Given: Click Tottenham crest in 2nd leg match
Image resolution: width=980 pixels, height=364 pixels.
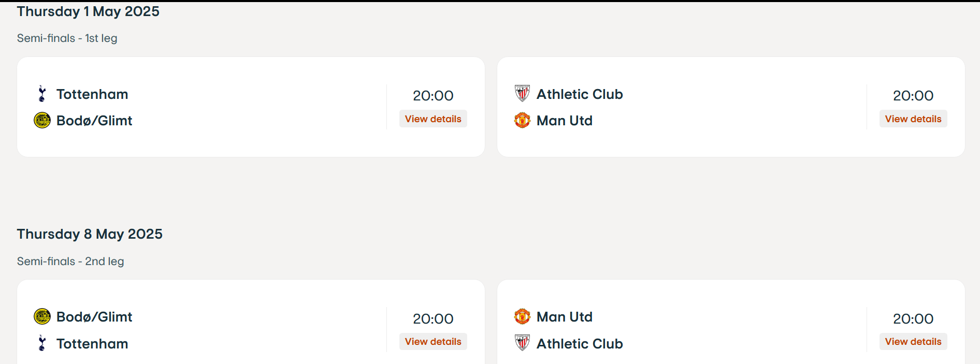Looking at the screenshot, I should 42,343.
